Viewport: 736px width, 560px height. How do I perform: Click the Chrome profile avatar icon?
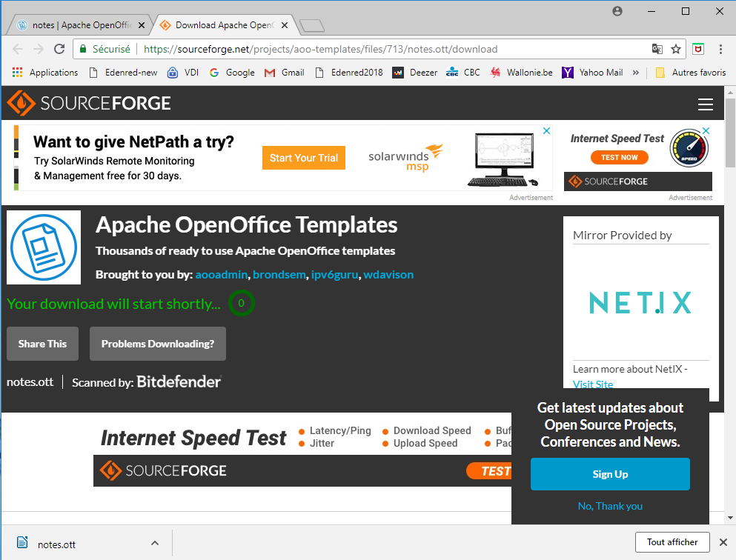coord(617,11)
